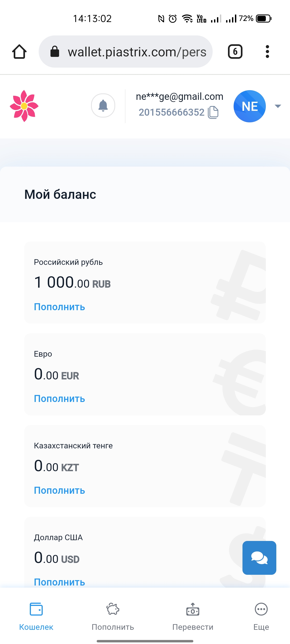Show open browser tabs counter
The width and height of the screenshot is (290, 644).
[235, 52]
